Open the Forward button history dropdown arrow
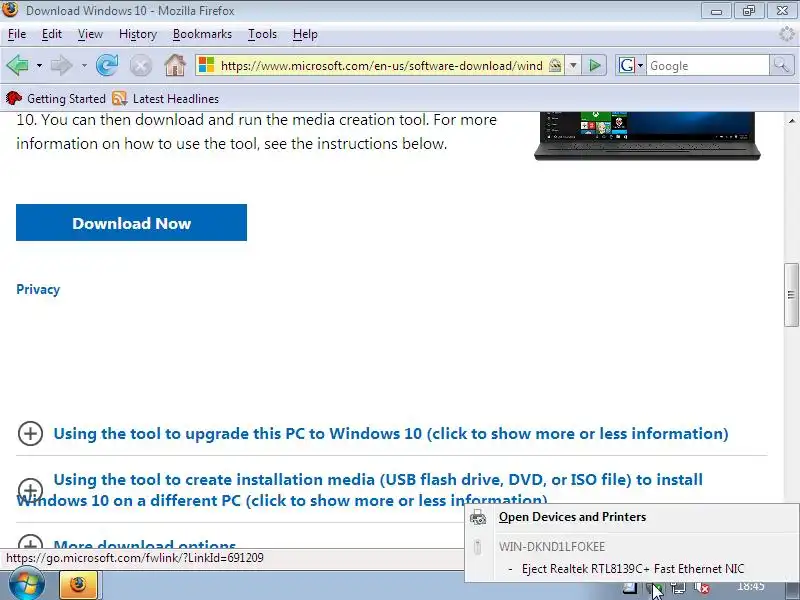The width and height of the screenshot is (800, 600). 84,66
